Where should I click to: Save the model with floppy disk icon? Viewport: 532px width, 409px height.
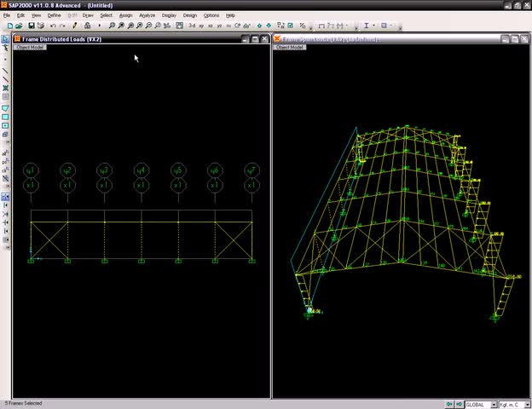click(32, 26)
